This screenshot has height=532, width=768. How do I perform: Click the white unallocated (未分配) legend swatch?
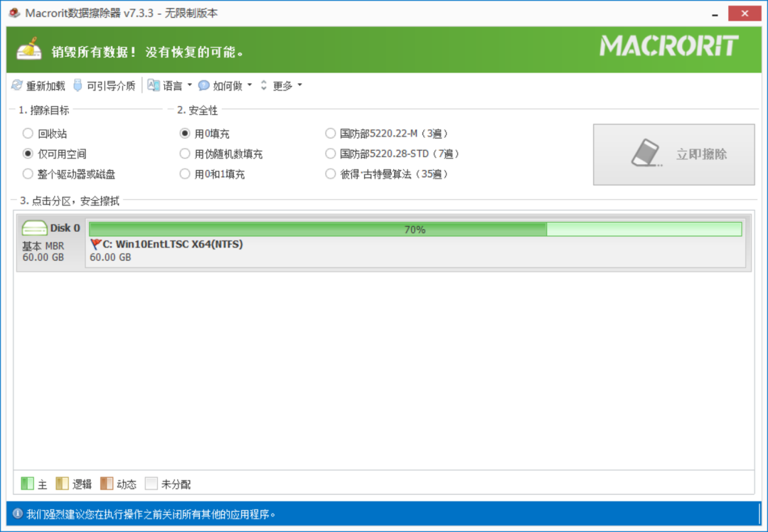point(151,484)
